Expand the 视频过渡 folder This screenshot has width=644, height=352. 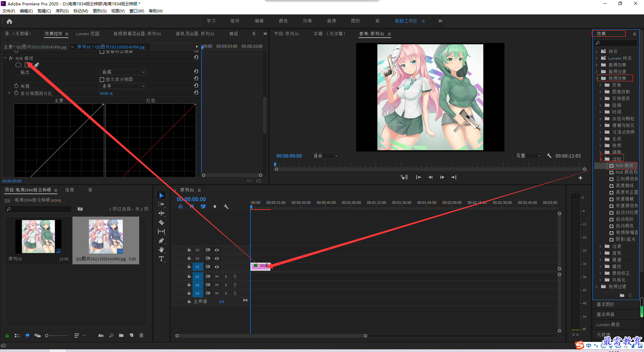point(596,287)
